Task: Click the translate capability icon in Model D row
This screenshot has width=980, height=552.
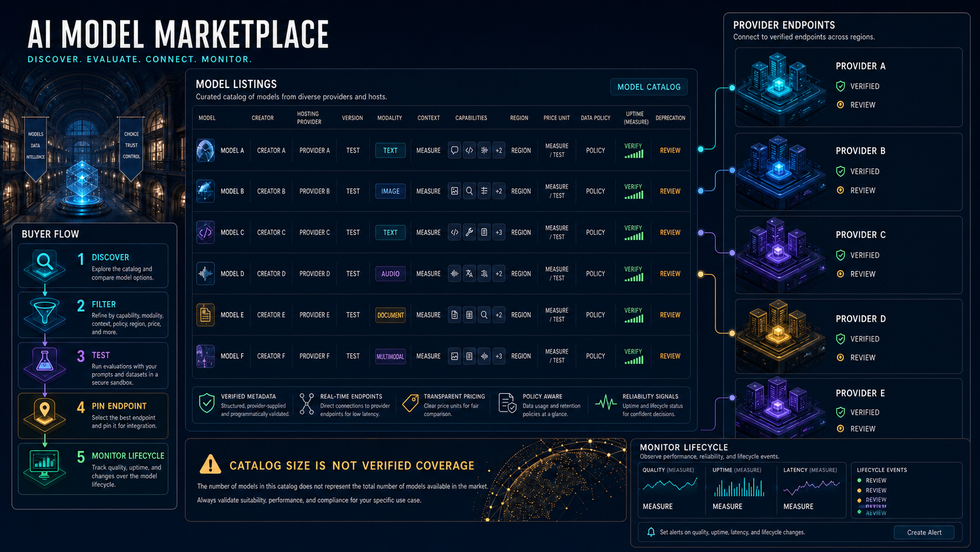Action: 469,273
